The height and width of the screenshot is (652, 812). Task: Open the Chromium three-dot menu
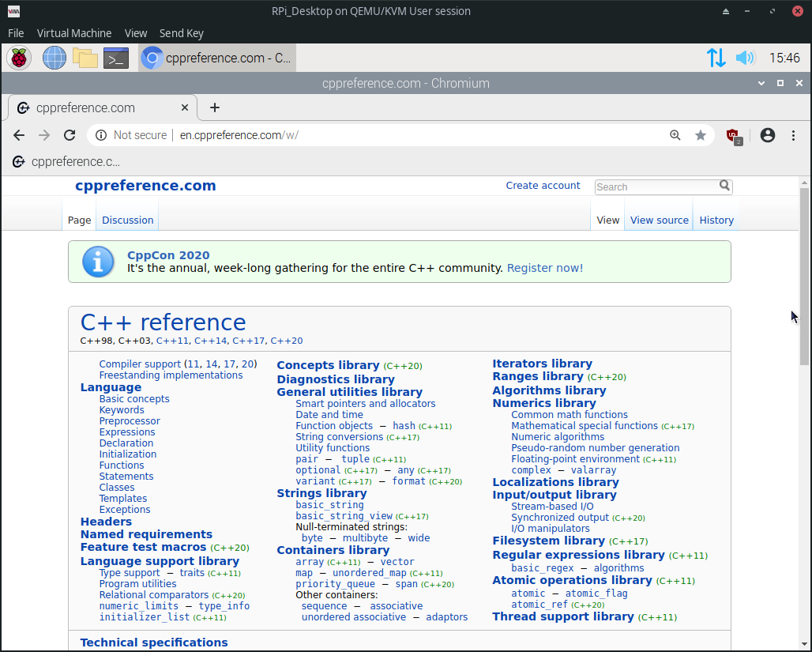tap(793, 135)
